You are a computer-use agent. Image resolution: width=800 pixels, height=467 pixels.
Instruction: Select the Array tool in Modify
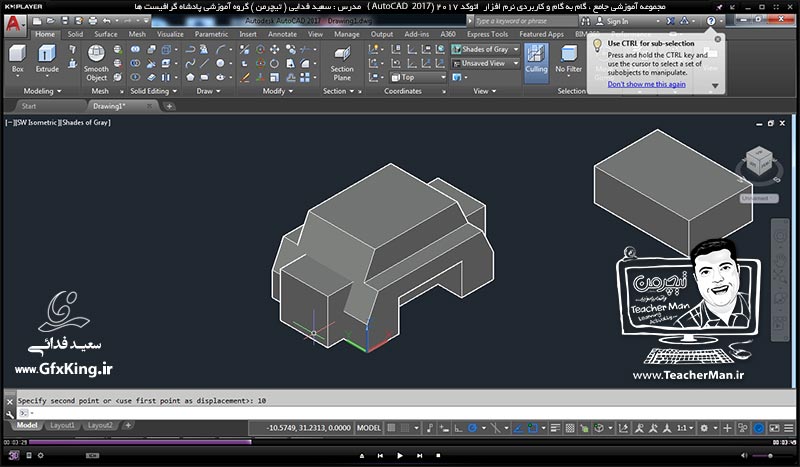pos(305,78)
